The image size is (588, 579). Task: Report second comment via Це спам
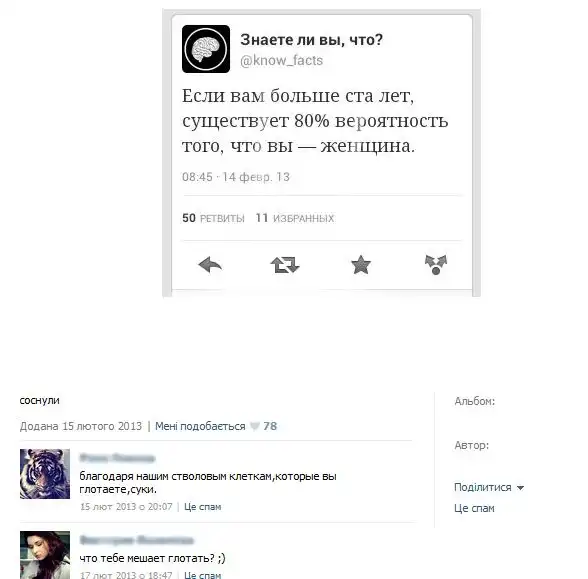click(x=202, y=575)
